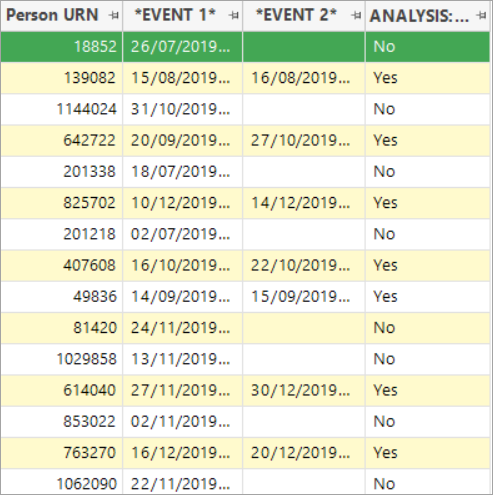Select the No value for URN 1062090
The image size is (493, 495).
click(x=428, y=482)
